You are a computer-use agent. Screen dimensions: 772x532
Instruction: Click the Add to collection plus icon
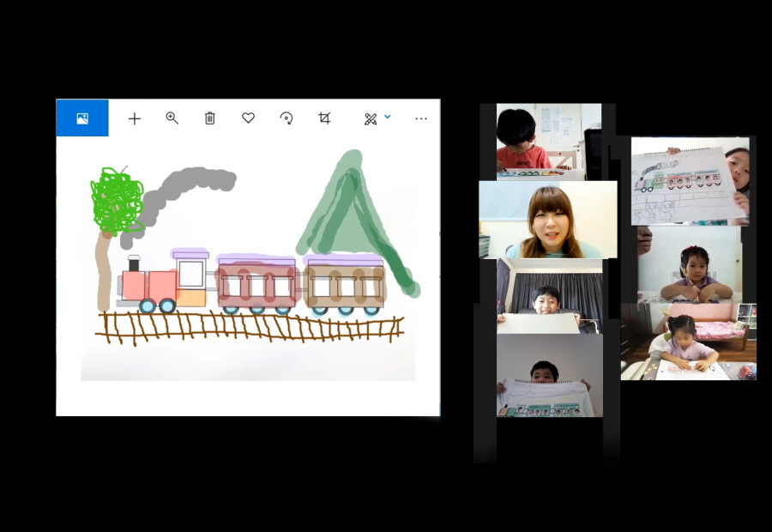(134, 118)
